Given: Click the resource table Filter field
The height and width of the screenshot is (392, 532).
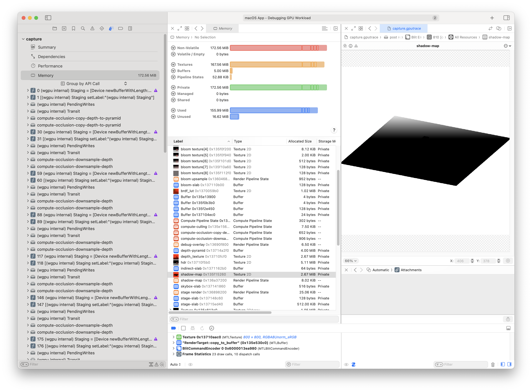Looking at the screenshot, I should [x=254, y=319].
